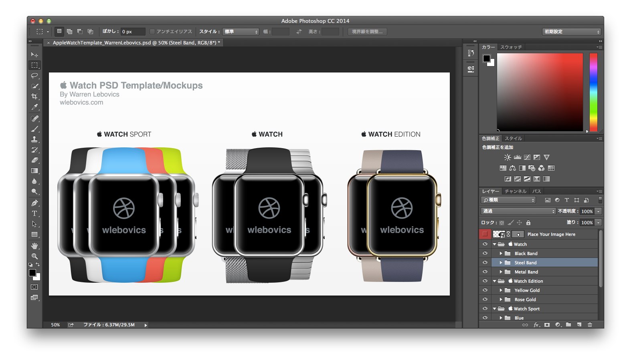Select the Brush tool
Image resolution: width=631 pixels, height=364 pixels.
[34, 129]
